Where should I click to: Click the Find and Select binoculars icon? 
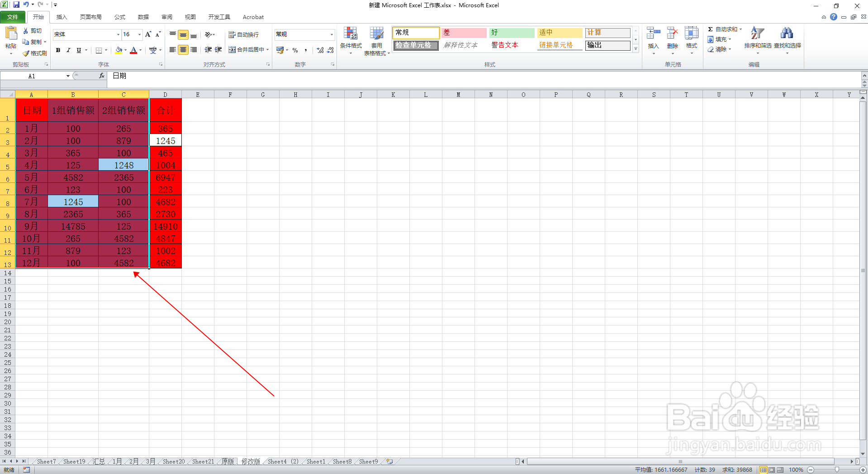pos(787,34)
